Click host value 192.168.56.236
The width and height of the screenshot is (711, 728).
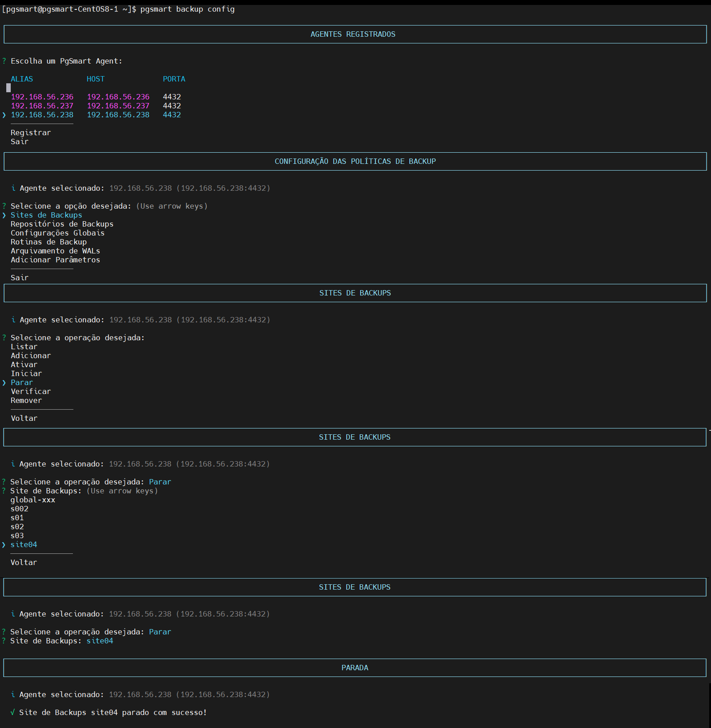[x=118, y=97]
